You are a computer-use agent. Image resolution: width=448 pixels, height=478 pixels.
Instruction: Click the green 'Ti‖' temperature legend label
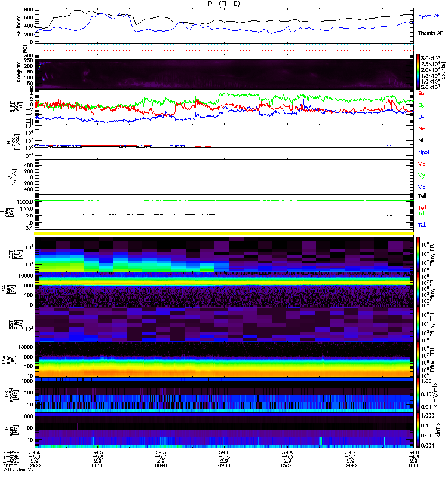[x=421, y=213]
